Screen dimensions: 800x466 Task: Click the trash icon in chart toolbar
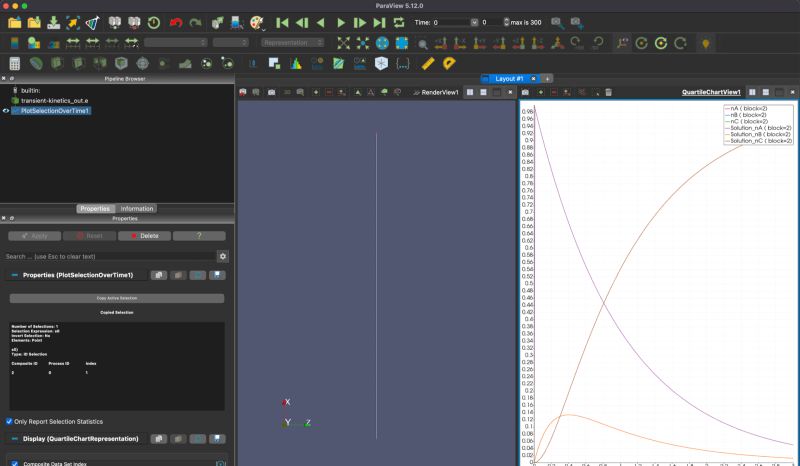point(608,92)
